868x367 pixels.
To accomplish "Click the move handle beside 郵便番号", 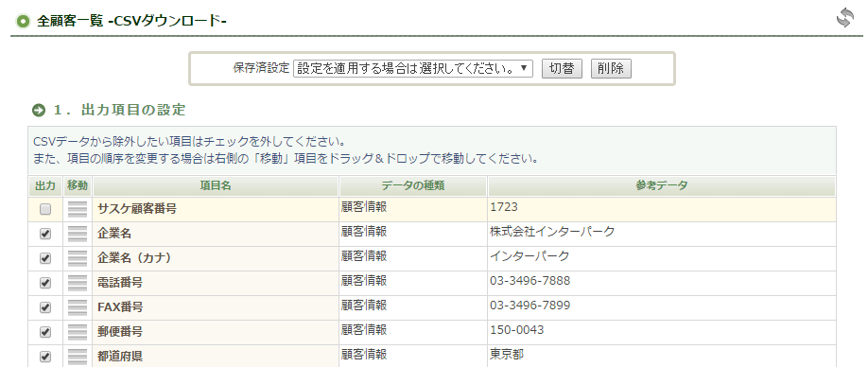I will (78, 332).
